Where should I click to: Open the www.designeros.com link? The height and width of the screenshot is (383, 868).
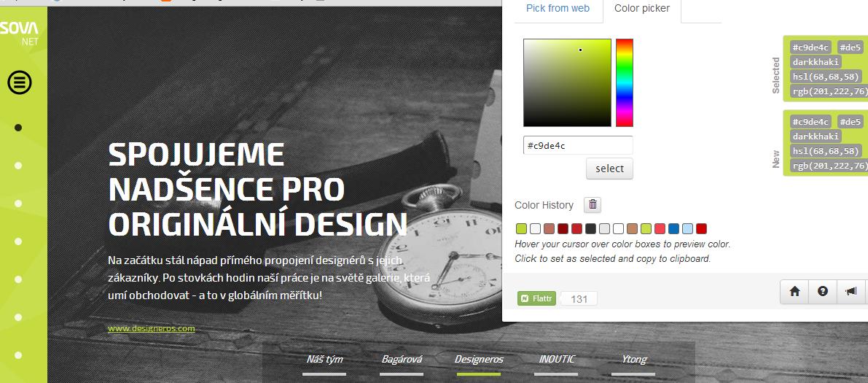[x=151, y=328]
